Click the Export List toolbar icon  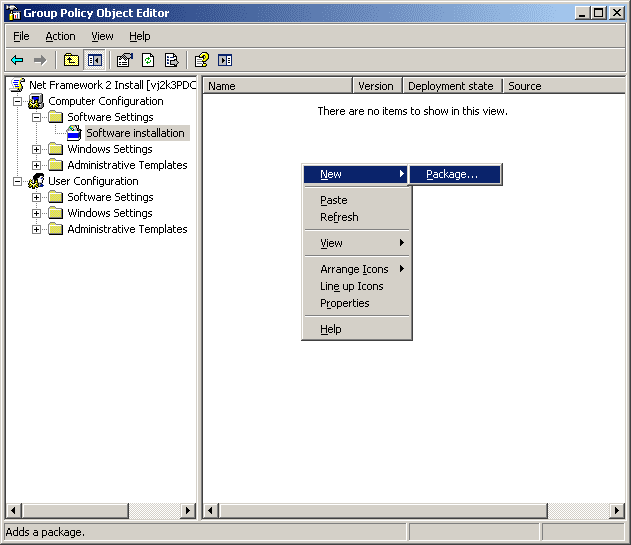pyautogui.click(x=171, y=60)
